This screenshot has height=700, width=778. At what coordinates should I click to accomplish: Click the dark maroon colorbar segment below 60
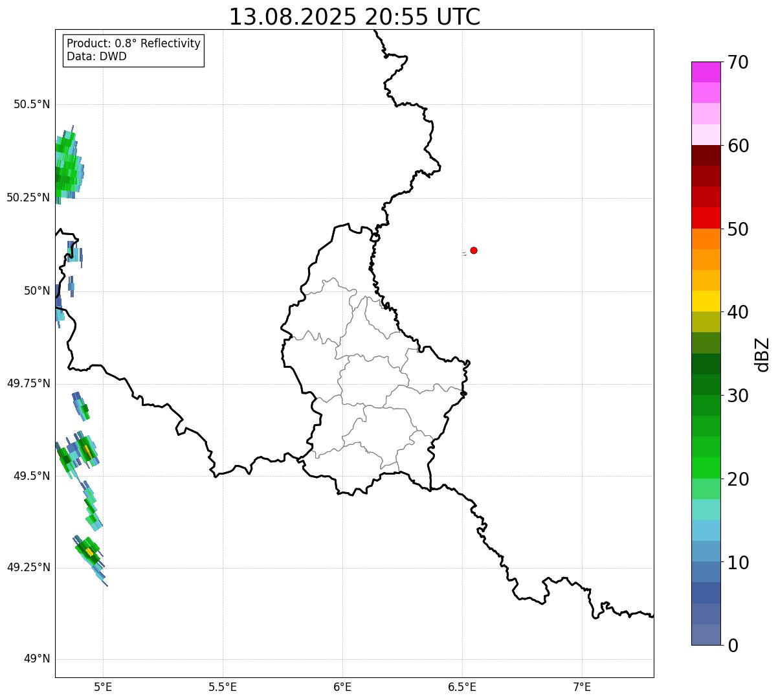coord(706,155)
